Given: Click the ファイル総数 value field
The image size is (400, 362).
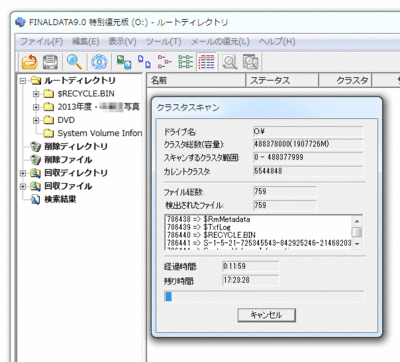Looking at the screenshot, I should (285, 192).
